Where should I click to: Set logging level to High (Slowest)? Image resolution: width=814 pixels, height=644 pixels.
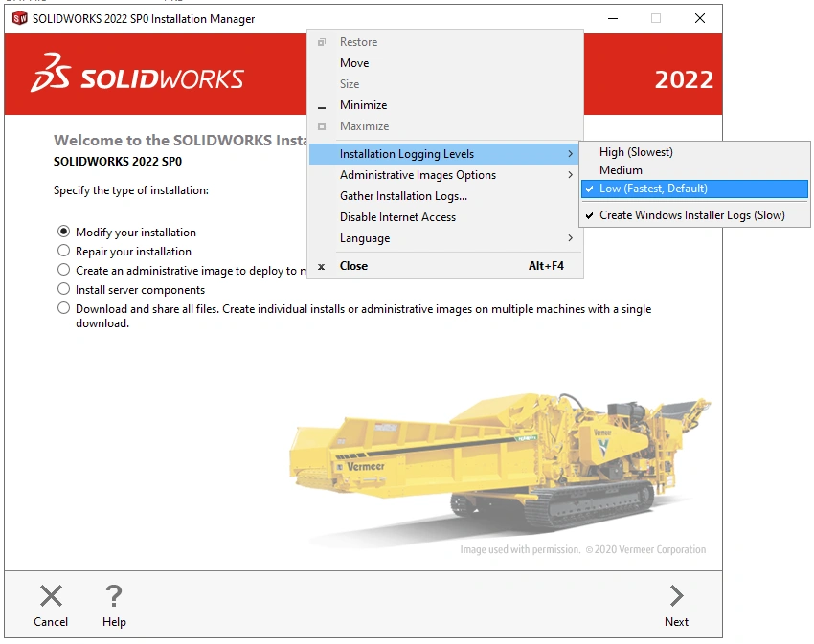coord(694,152)
